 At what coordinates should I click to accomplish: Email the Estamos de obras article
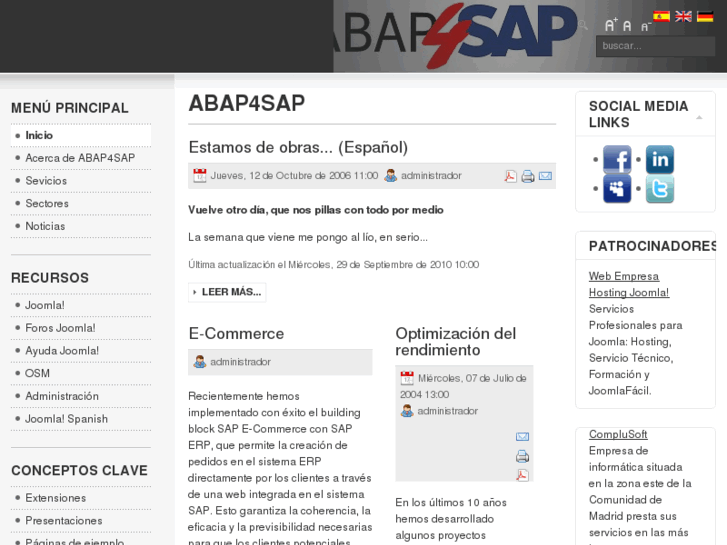coord(545,176)
